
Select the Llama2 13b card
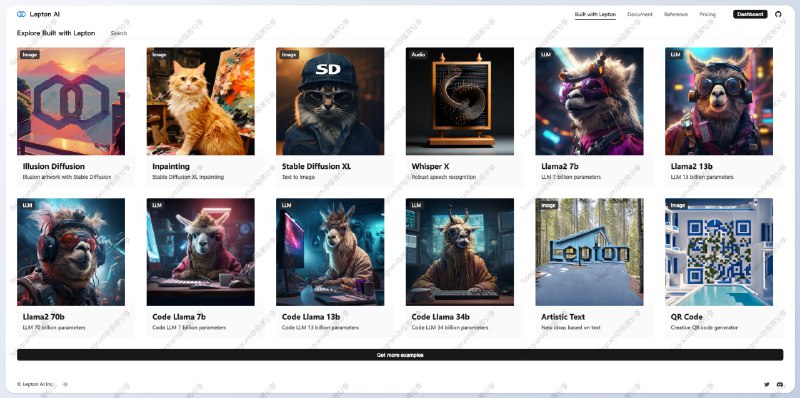[719, 117]
